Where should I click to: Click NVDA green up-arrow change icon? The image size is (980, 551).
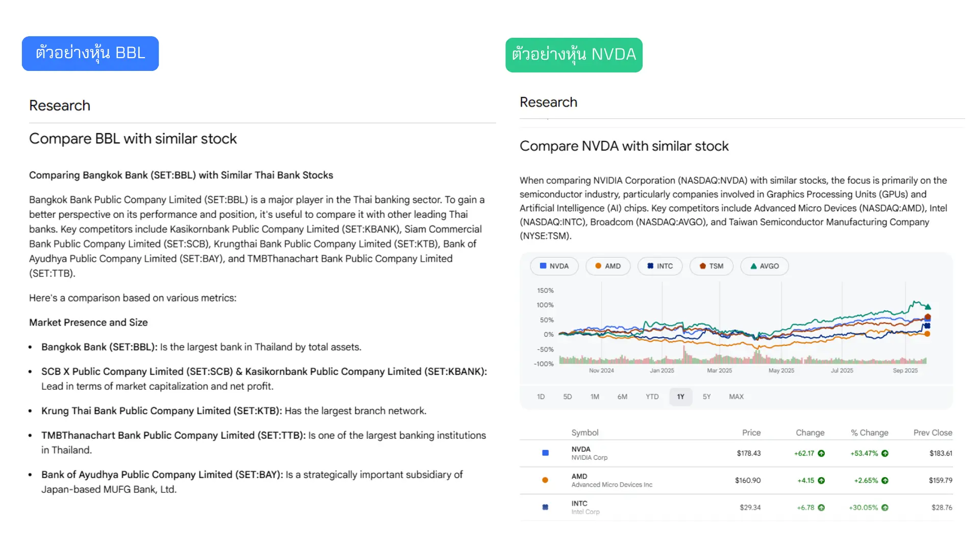coord(821,453)
